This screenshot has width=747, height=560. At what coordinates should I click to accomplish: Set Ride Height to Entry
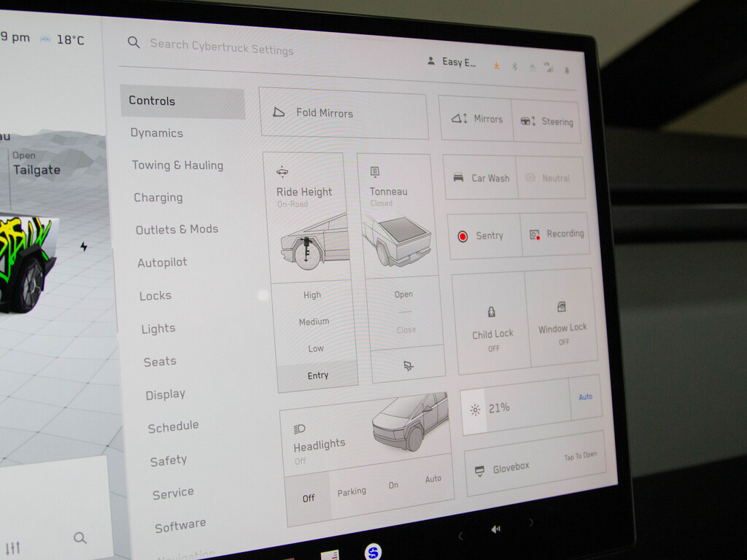pos(317,376)
